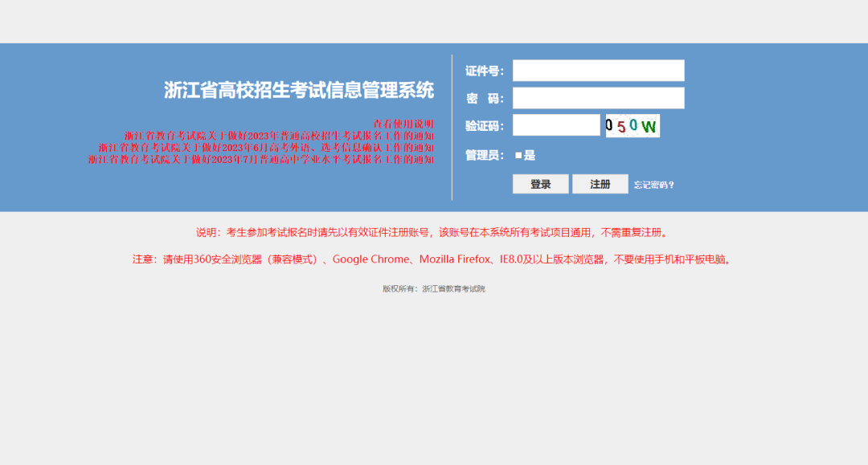Image resolution: width=868 pixels, height=465 pixels.
Task: Click the 说明 registration instruction text
Action: 432,233
